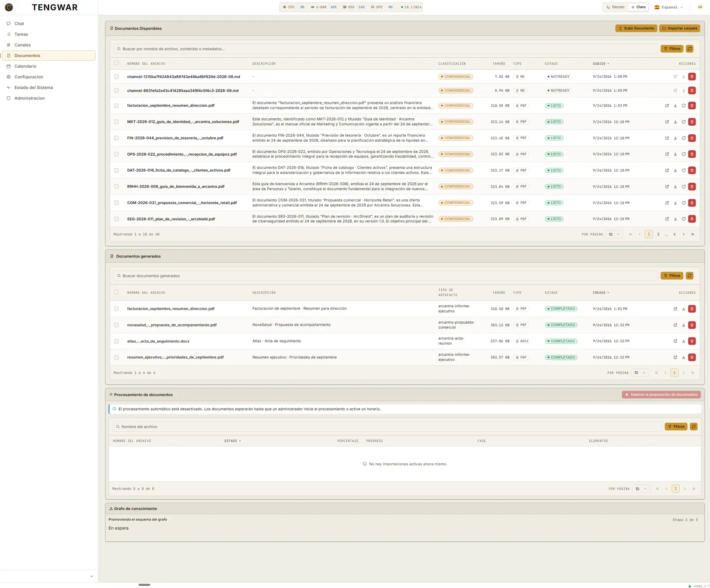710x588 pixels.
Task: Delete the first channel-1315ba7f markdown file
Action: click(692, 77)
